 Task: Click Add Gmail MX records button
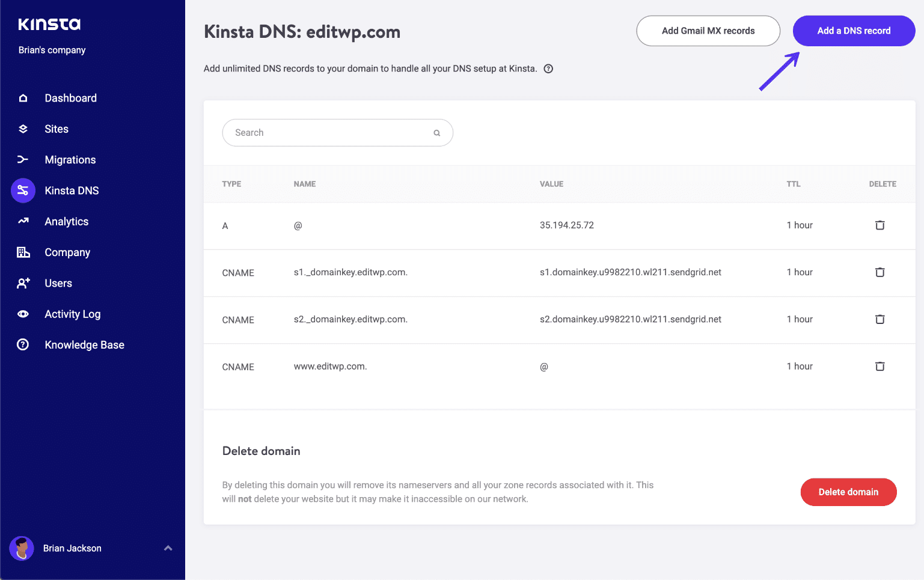[708, 31]
